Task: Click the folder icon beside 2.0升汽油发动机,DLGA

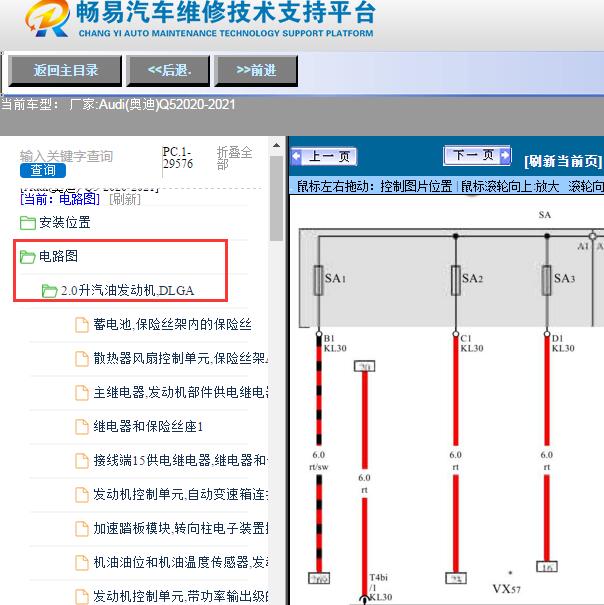Action: 49,291
